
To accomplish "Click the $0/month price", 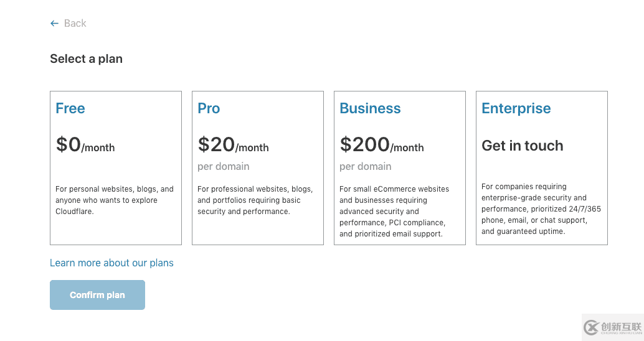I will (85, 145).
